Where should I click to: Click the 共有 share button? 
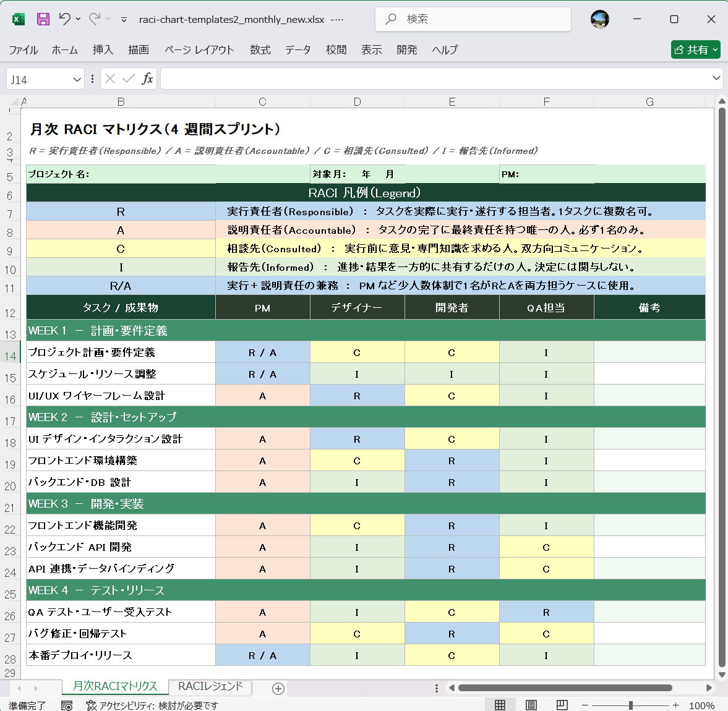(695, 49)
